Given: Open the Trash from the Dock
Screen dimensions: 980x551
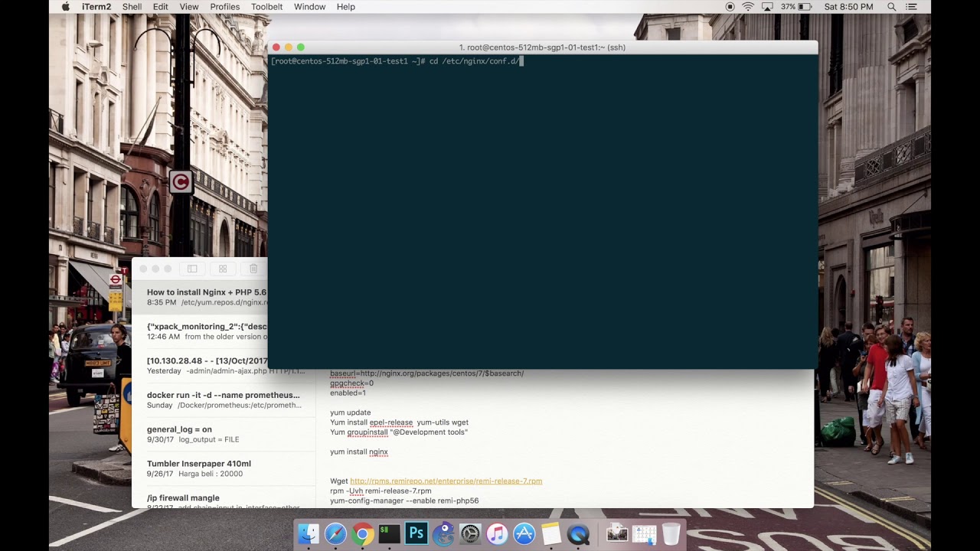Looking at the screenshot, I should [671, 533].
